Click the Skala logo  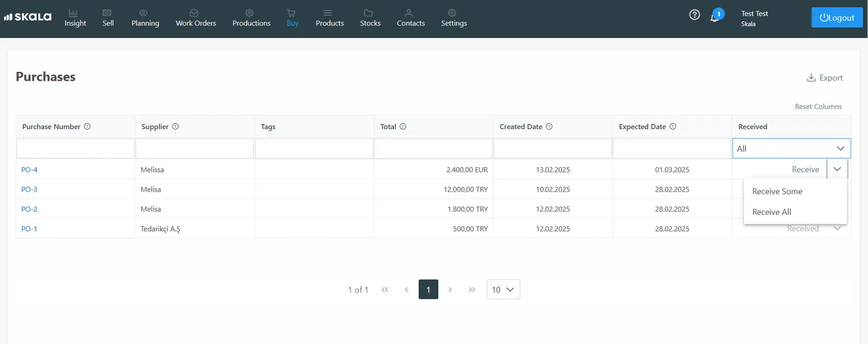(28, 17)
